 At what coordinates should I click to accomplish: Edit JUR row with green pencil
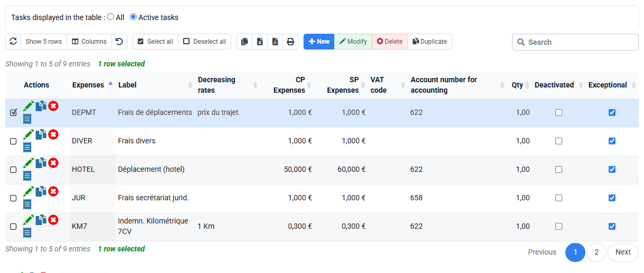point(29,191)
